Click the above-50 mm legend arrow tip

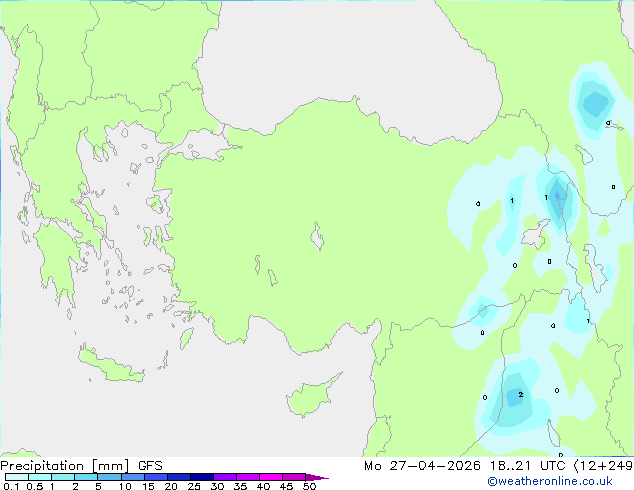click(317, 477)
